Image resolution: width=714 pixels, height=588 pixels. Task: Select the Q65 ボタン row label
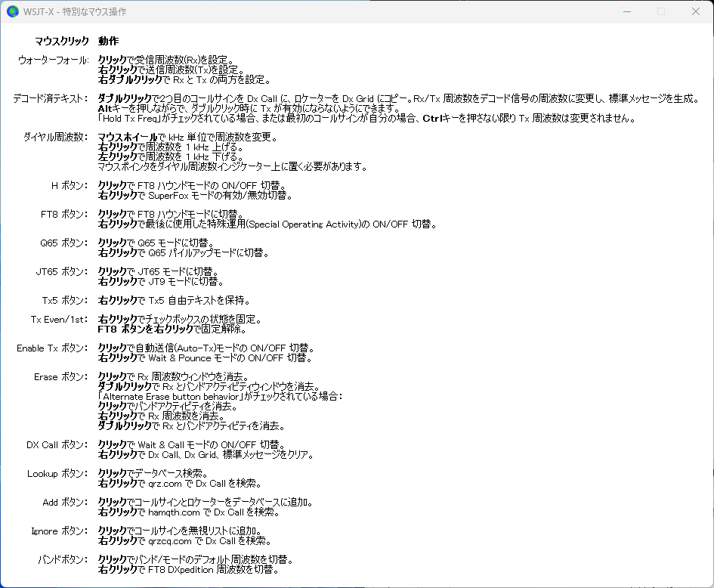coord(64,243)
